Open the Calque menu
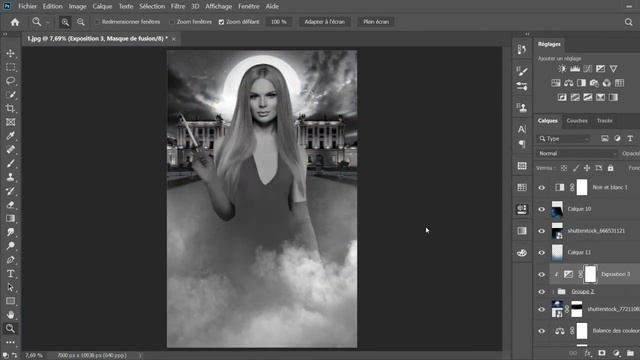Viewport: 640px width, 360px height. 102,6
